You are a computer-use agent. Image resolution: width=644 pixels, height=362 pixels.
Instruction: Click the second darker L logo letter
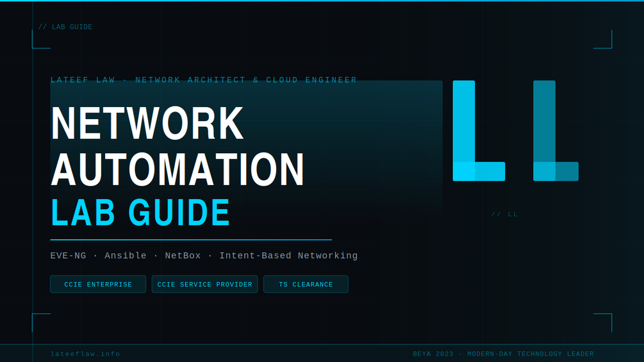click(556, 131)
